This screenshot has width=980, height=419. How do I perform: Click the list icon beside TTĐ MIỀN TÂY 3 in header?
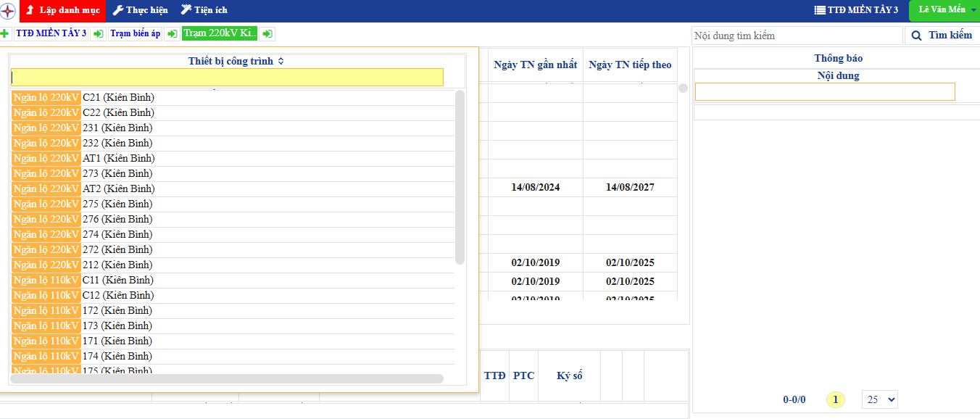point(819,10)
